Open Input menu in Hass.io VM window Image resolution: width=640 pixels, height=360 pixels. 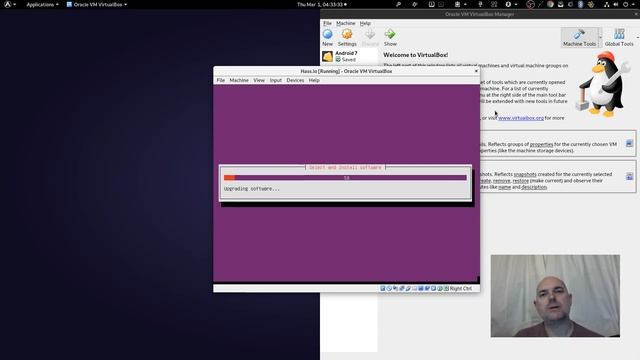click(276, 80)
